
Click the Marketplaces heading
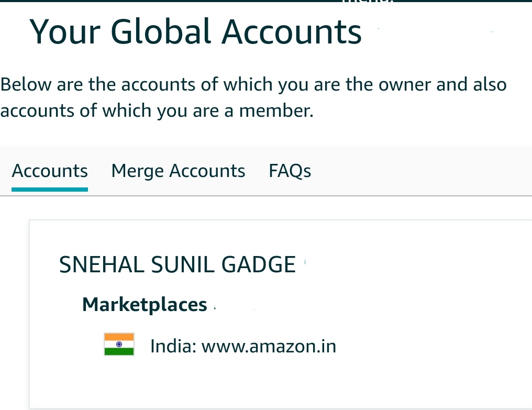145,304
